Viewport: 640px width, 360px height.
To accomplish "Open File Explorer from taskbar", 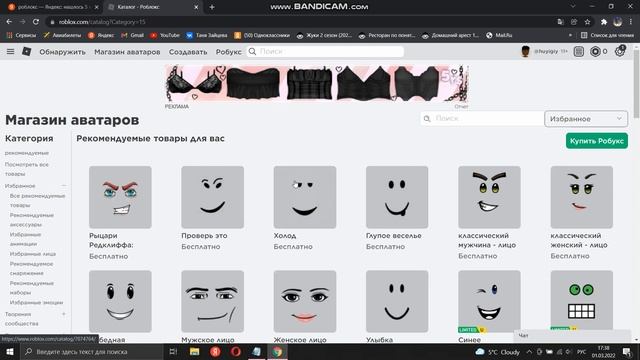I will click(195, 351).
